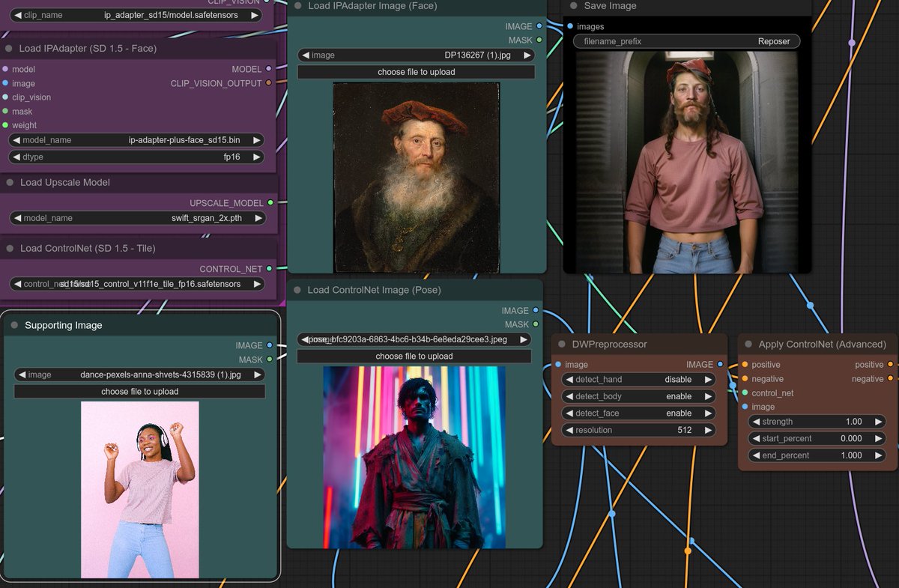
Task: Collapse the Load ControlNet Image (Pose) node dot
Action: pyautogui.click(x=297, y=290)
